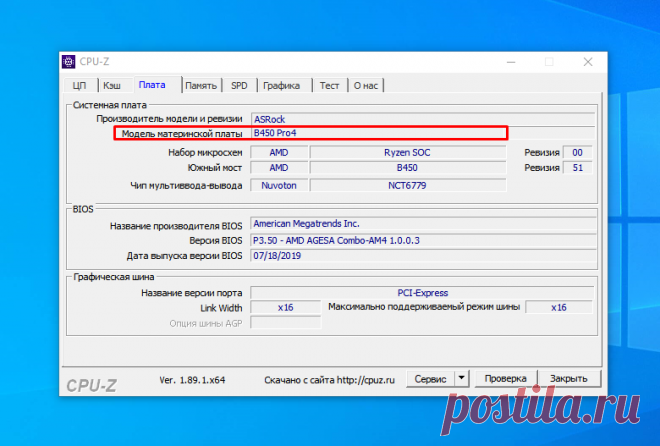
Task: Minimize the CPU-Z window
Action: (x=511, y=62)
